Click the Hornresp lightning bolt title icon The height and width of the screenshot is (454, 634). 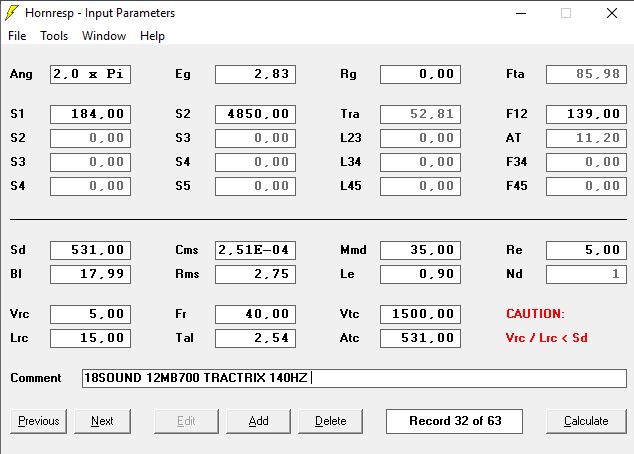[x=12, y=13]
